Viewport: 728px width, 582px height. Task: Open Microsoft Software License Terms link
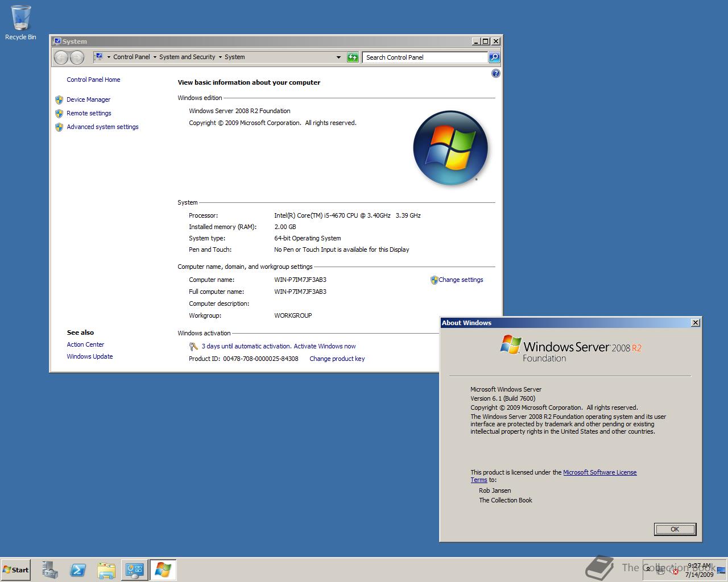point(599,472)
